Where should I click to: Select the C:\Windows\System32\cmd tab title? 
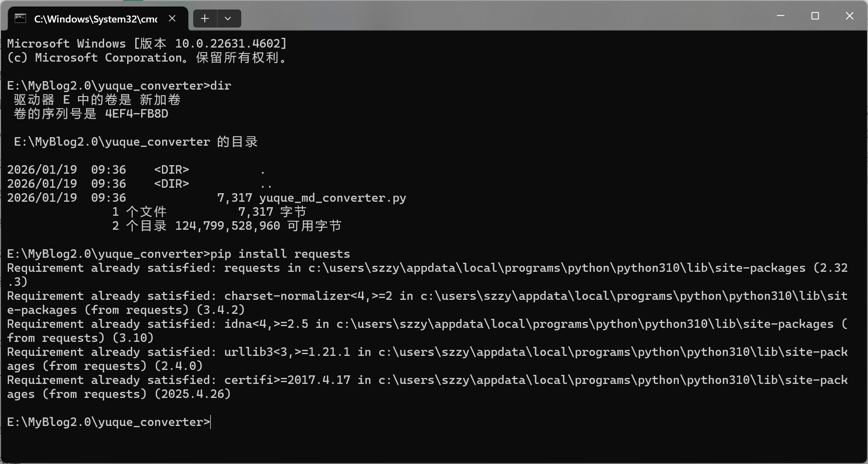(96, 19)
